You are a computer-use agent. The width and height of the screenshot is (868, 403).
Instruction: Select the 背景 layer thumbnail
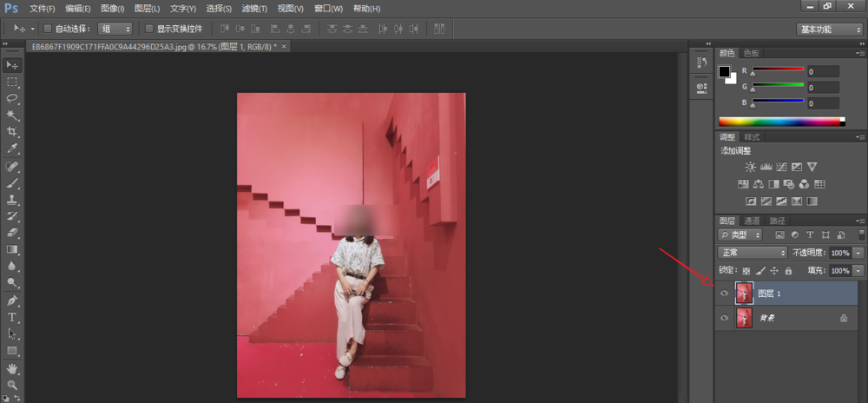[744, 319]
